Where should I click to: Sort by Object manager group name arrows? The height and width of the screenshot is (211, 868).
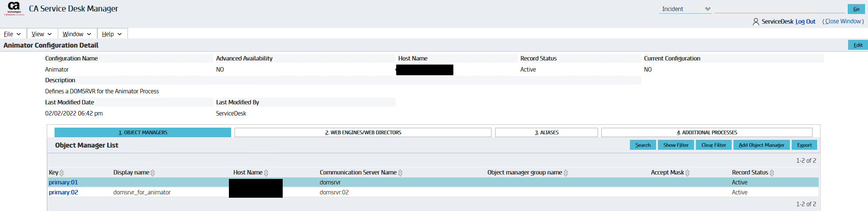click(x=566, y=173)
